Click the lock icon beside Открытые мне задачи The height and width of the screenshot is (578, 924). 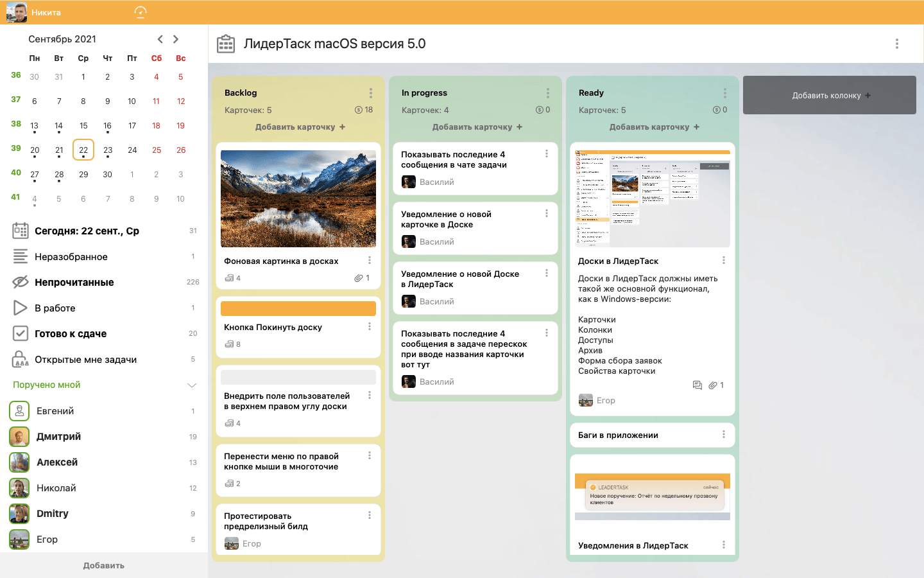click(x=21, y=359)
